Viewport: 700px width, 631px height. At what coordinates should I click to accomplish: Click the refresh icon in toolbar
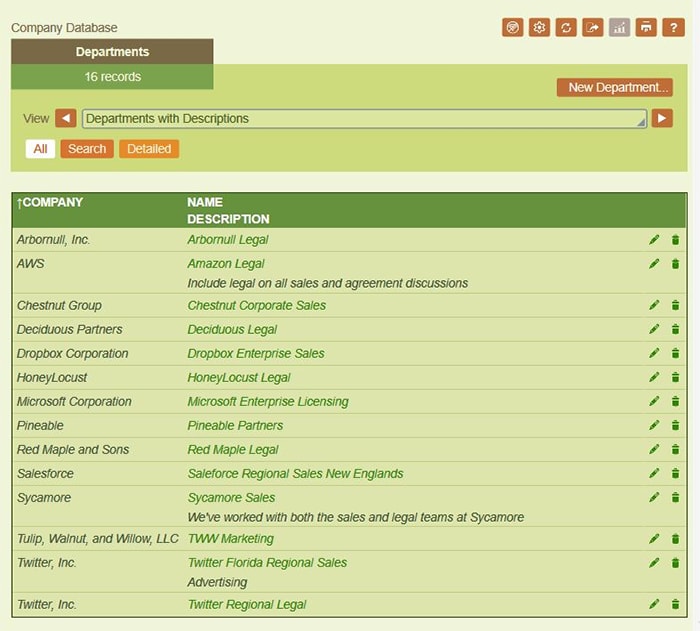(x=567, y=27)
